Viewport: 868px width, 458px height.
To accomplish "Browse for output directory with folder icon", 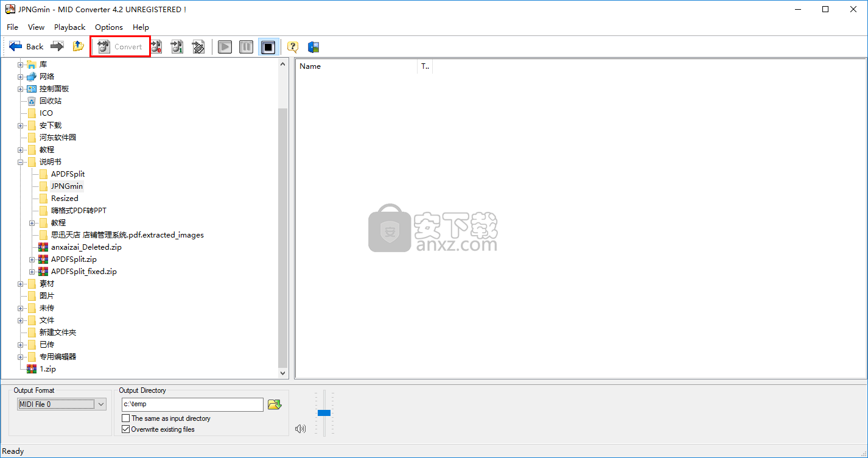I will pos(275,404).
